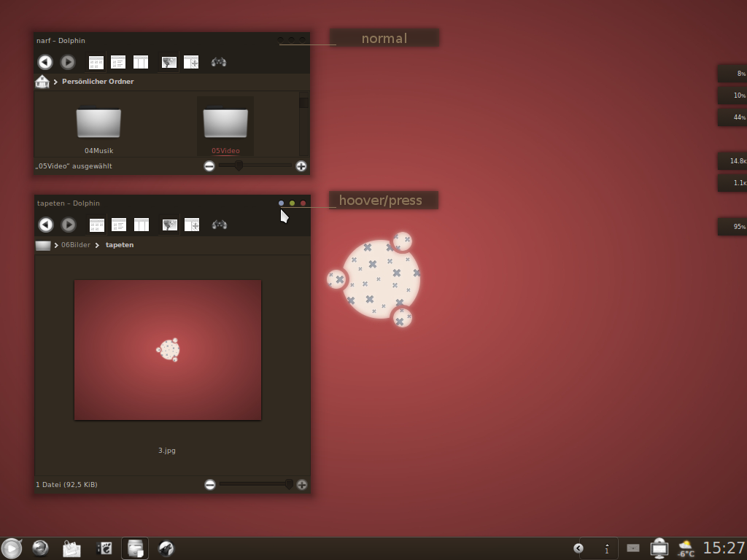Viewport: 747px width, 560px height.
Task: Click green titlebar dot in tapeten window
Action: point(292,203)
